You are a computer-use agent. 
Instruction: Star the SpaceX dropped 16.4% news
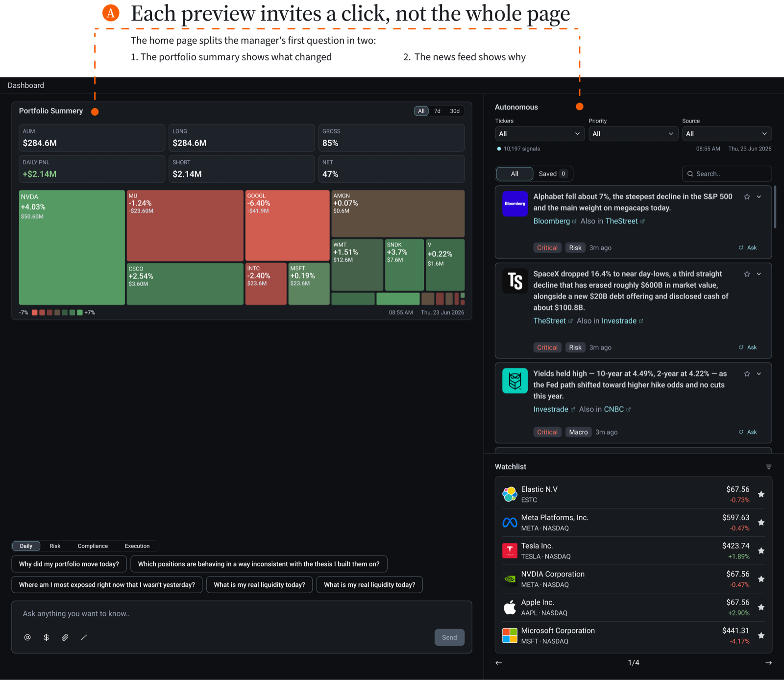point(747,274)
